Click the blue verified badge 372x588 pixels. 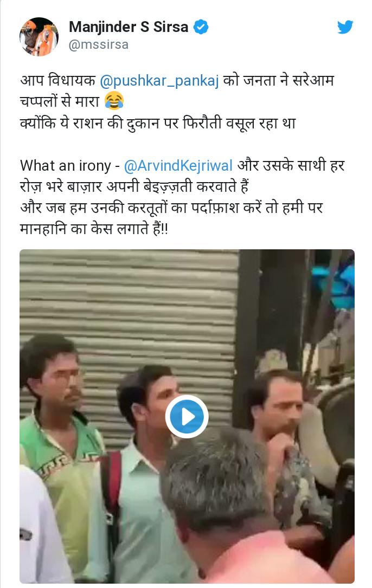click(201, 27)
